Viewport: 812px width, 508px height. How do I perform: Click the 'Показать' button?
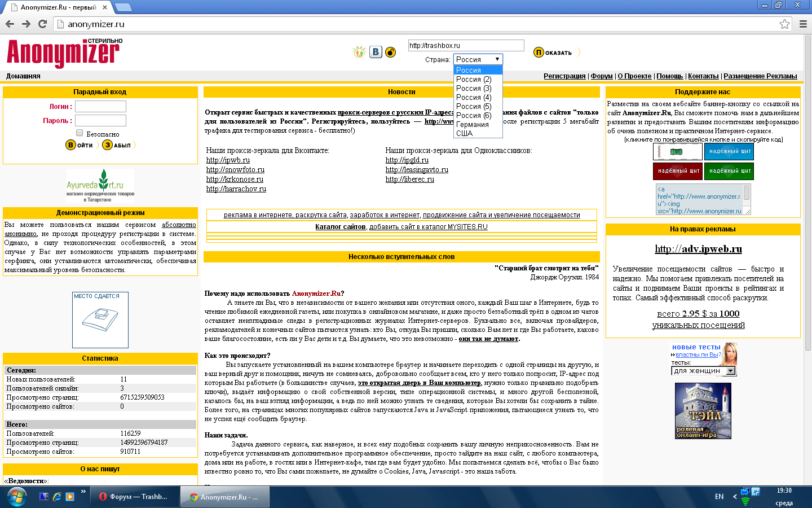coord(556,52)
